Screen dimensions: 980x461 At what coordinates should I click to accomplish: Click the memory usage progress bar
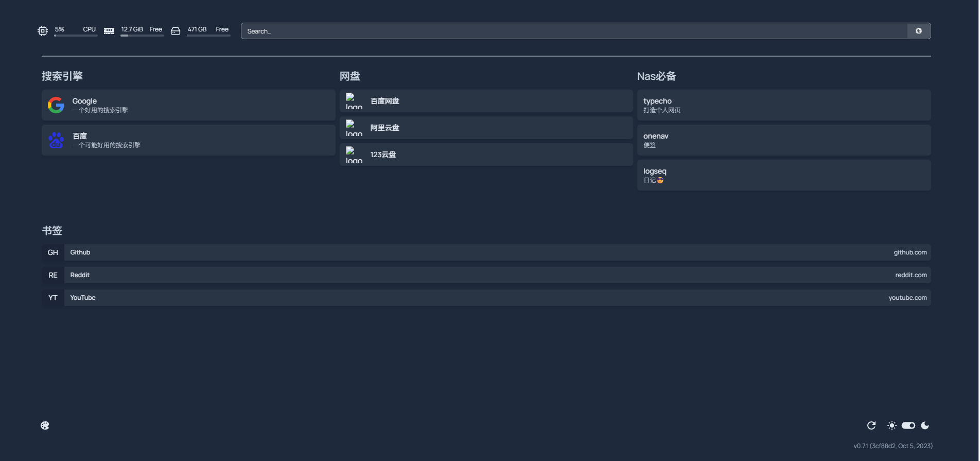tap(142, 36)
